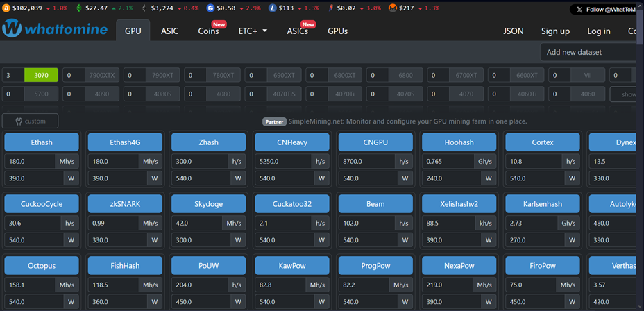This screenshot has width=644, height=311.
Task: Click the Ethereum Classic ticker icon
Action: (79, 8)
